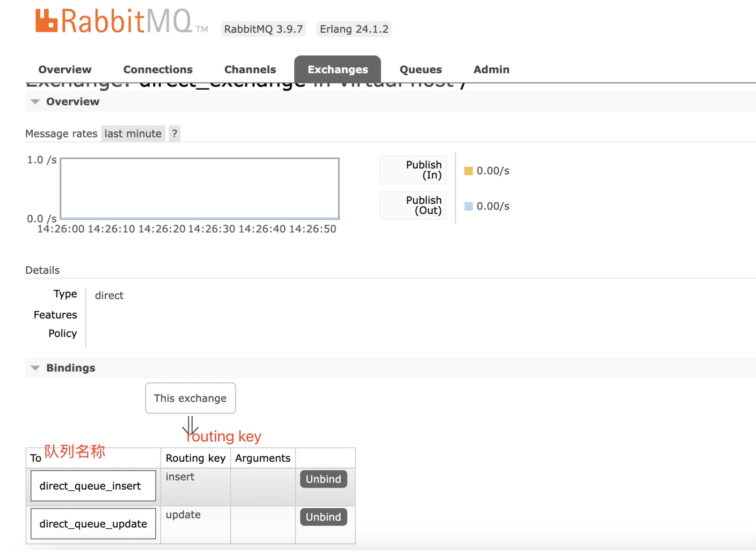Click the RabbitMQ 3.9.7 version badge
The width and height of the screenshot is (756, 557).
pos(263,29)
